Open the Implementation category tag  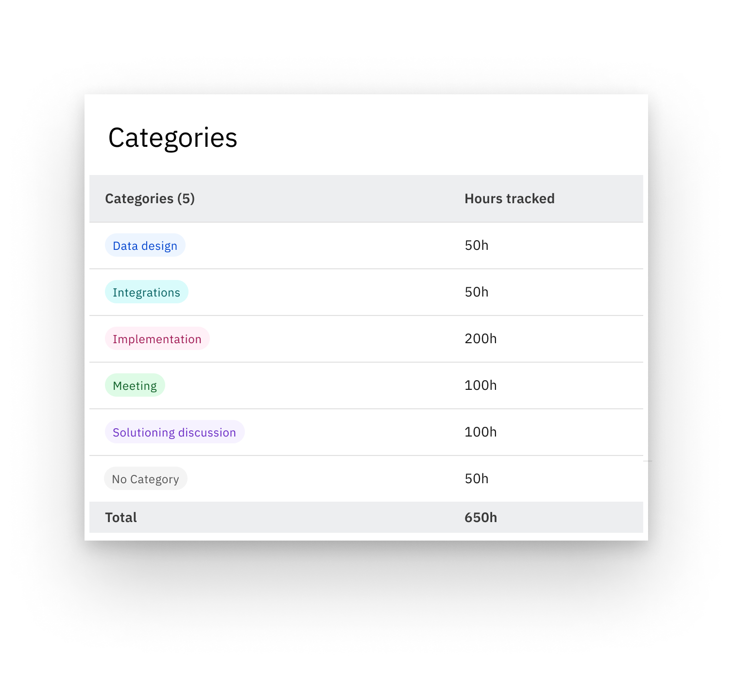(157, 339)
